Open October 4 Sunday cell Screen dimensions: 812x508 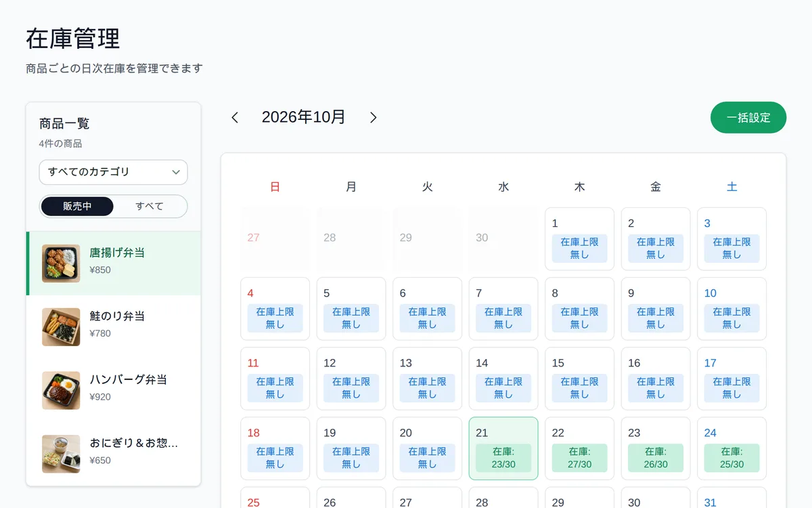pyautogui.click(x=275, y=309)
